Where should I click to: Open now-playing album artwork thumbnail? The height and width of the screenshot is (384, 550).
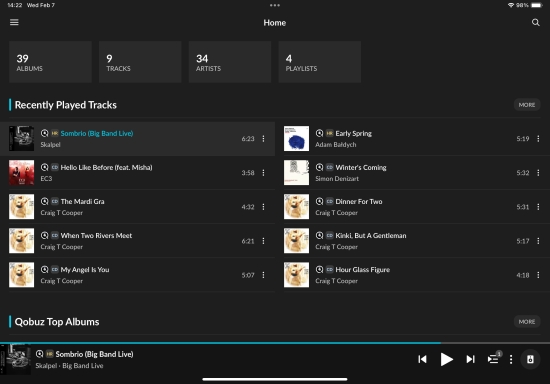click(x=15, y=359)
